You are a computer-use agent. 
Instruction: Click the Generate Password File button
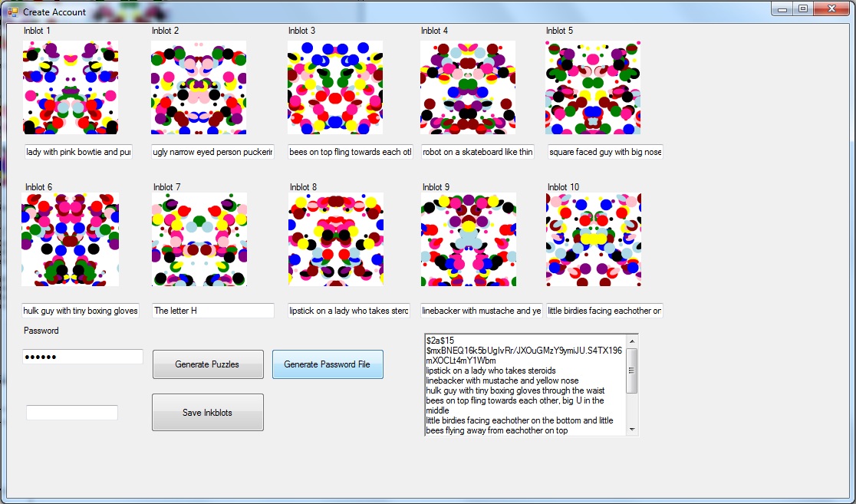328,364
